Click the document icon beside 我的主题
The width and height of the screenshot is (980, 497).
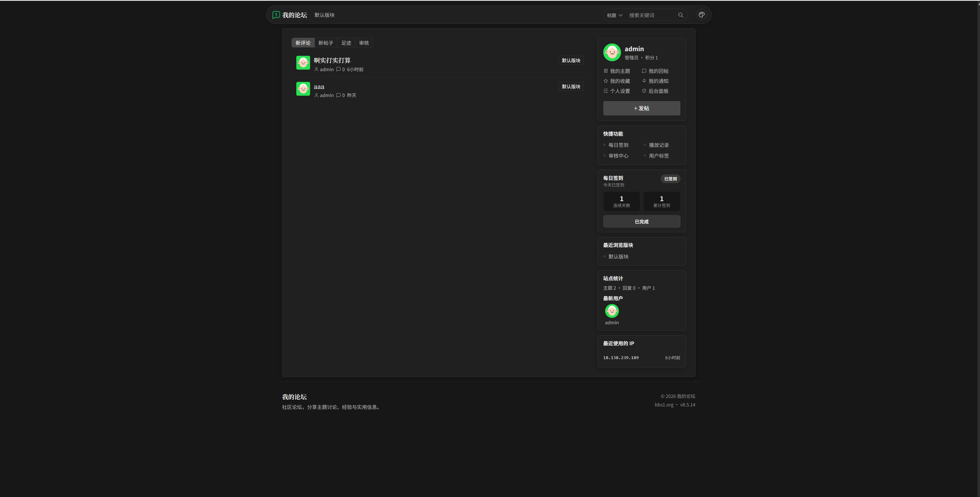[x=606, y=71]
